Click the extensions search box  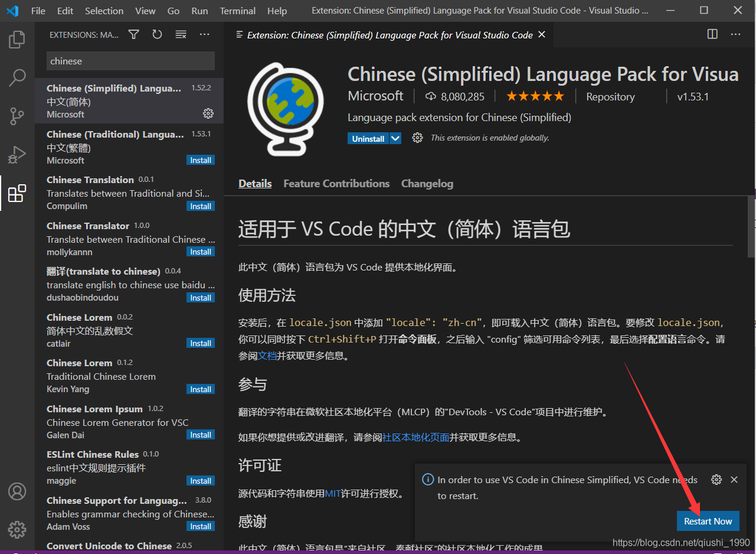point(130,61)
